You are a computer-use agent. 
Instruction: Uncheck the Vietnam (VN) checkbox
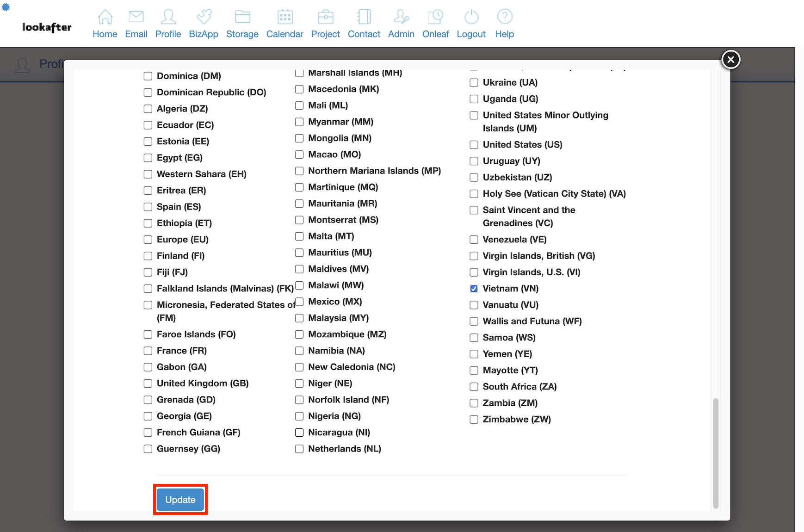point(474,289)
